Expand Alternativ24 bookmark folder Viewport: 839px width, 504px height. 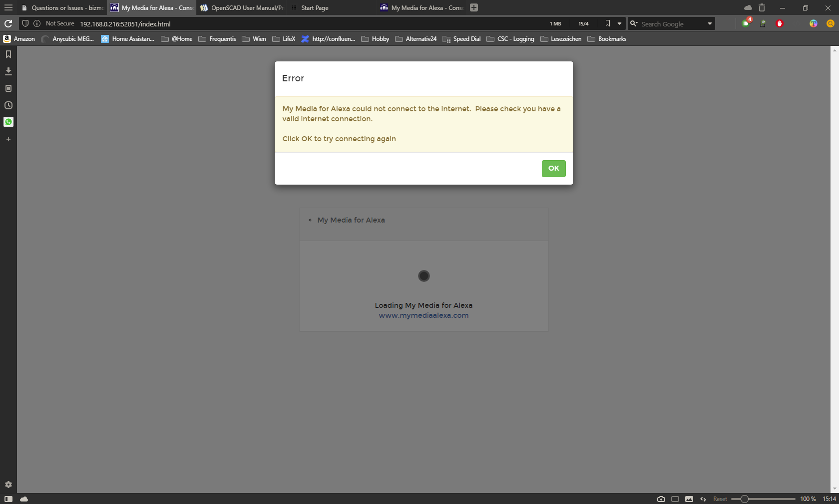pyautogui.click(x=416, y=39)
